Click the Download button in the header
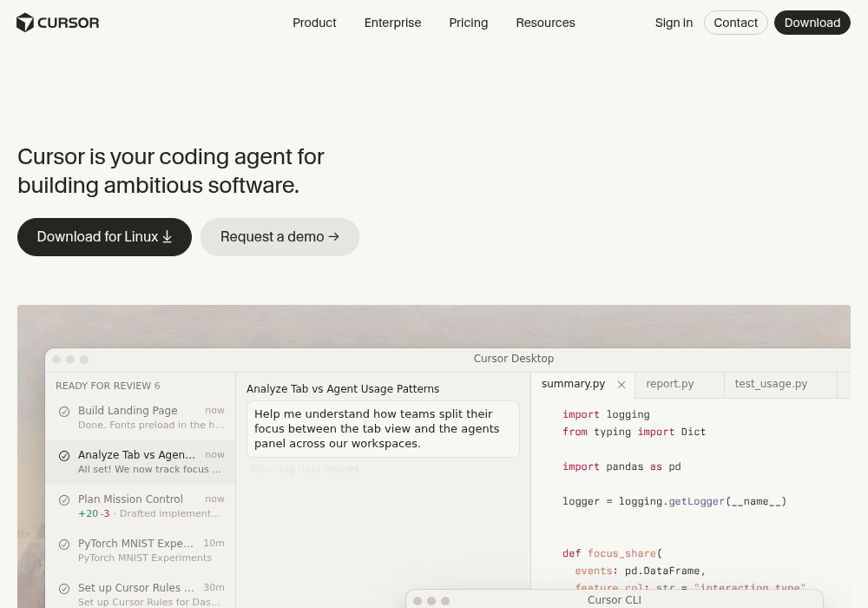 click(812, 23)
